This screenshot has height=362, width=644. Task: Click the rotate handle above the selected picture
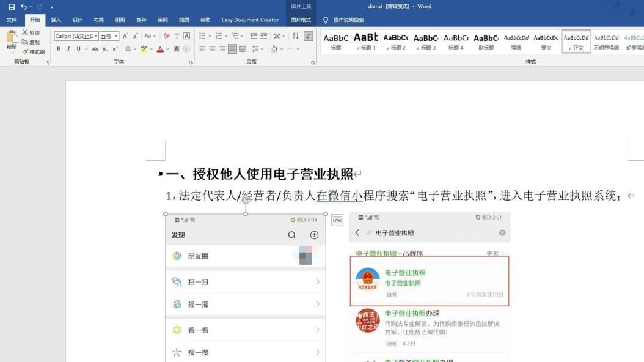(246, 200)
